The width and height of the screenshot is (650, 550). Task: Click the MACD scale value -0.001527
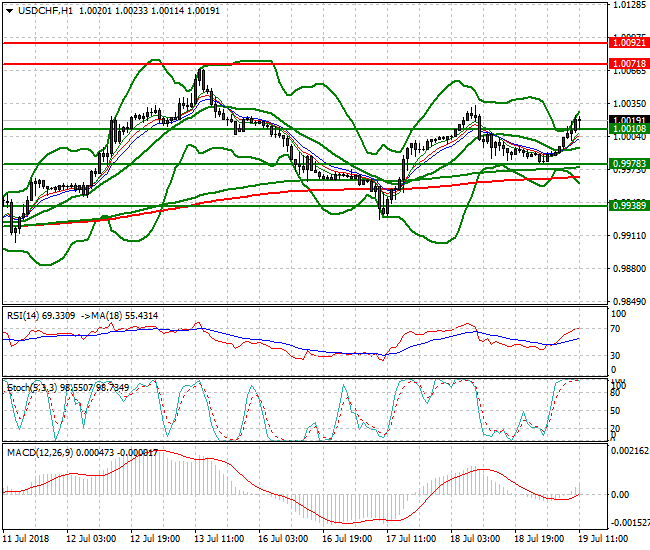point(630,523)
